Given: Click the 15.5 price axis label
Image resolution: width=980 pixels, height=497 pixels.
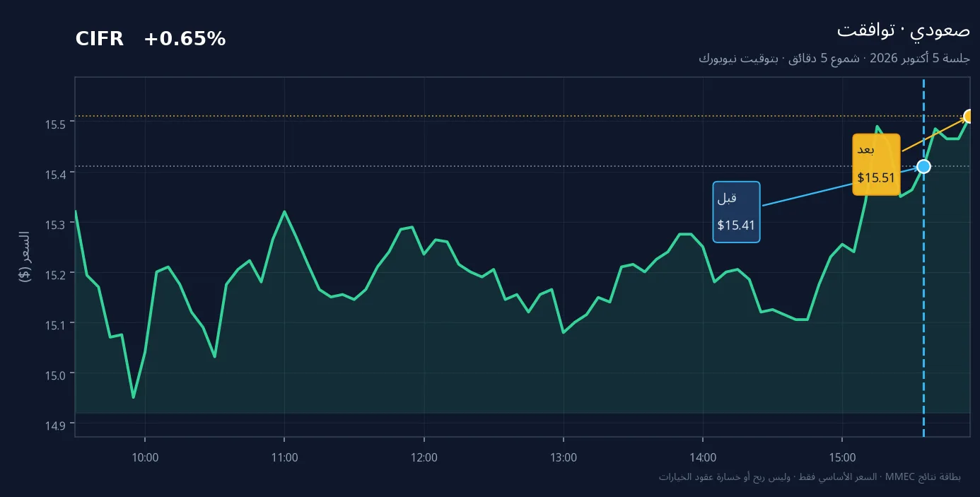Looking at the screenshot, I should coord(55,124).
